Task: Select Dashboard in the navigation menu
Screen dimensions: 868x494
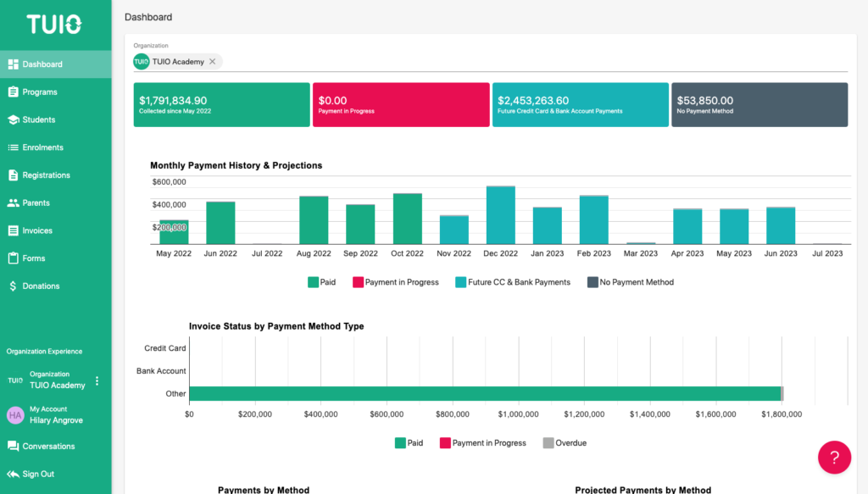Action: (14, 64)
